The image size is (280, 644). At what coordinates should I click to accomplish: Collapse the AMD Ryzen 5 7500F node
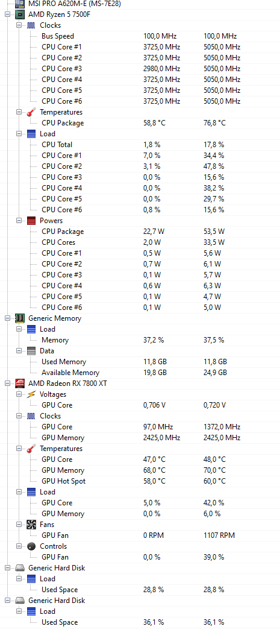click(7, 14)
